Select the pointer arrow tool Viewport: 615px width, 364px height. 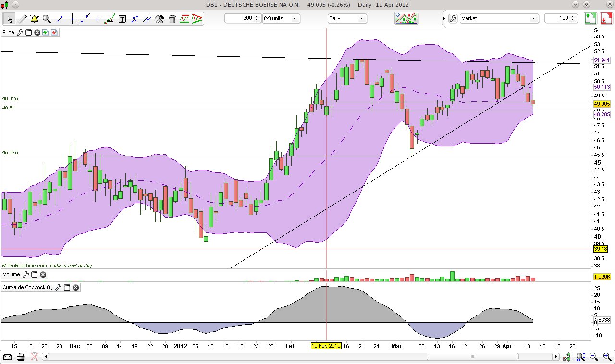9,18
